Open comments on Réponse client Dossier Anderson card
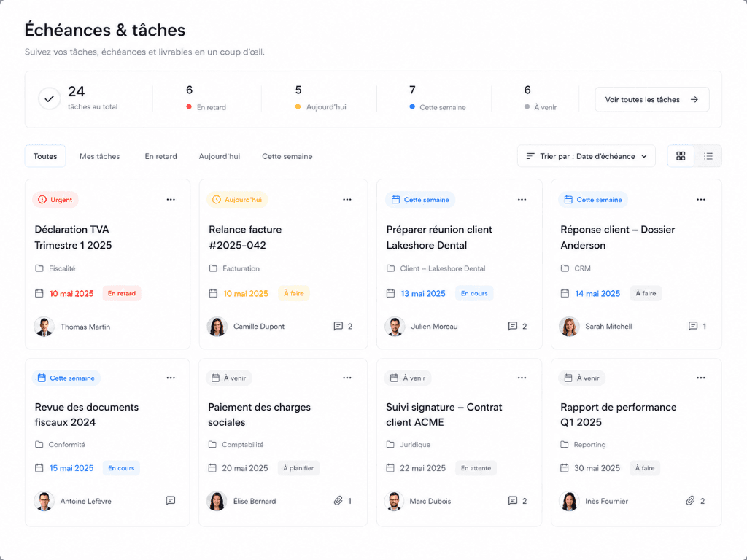Viewport: 747px width, 560px height. coord(693,326)
